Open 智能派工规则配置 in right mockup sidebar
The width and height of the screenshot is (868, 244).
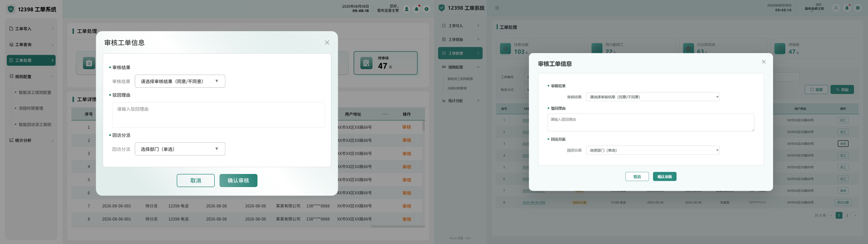pyautogui.click(x=460, y=79)
